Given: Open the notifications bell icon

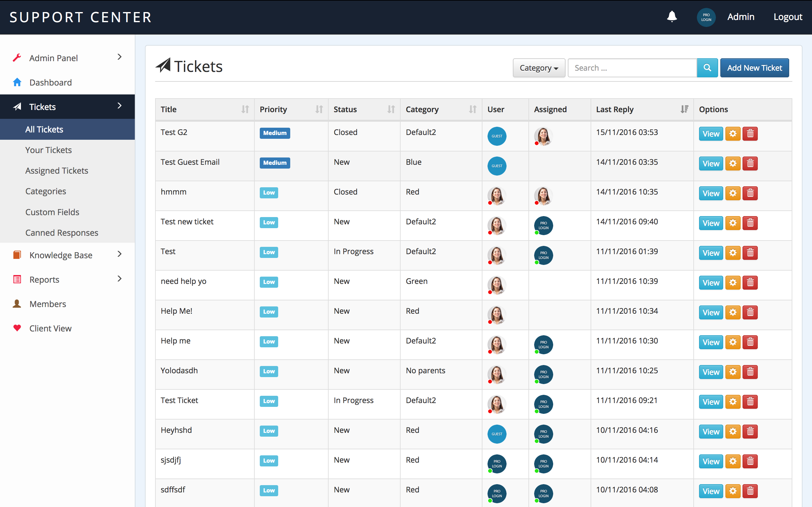Looking at the screenshot, I should point(672,16).
